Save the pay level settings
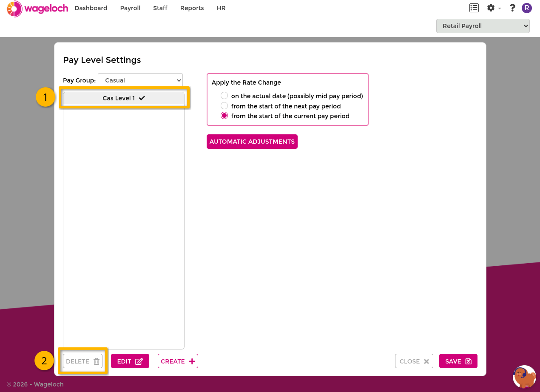 [458, 361]
